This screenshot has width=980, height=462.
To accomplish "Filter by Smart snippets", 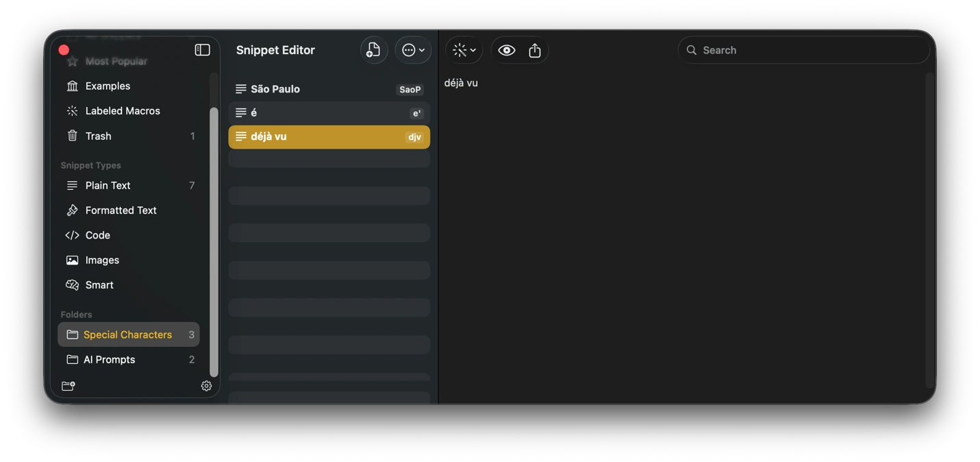I will 129,285.
